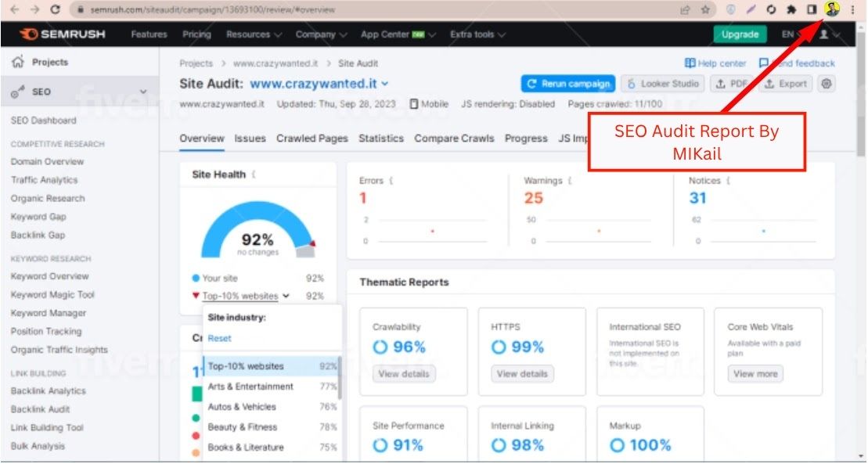Click the browser reload icon
Image resolution: width=868 pixels, height=464 pixels.
point(55,9)
